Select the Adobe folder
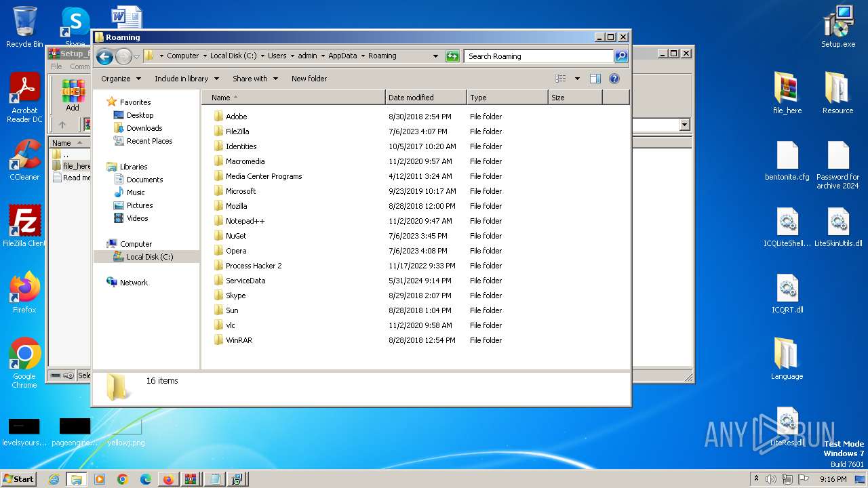 (x=236, y=117)
